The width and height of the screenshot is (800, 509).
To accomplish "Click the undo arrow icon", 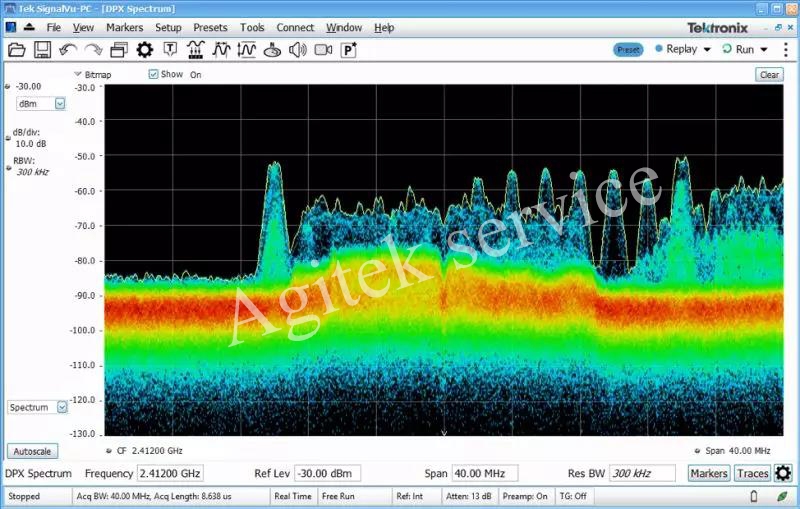I will (68, 49).
